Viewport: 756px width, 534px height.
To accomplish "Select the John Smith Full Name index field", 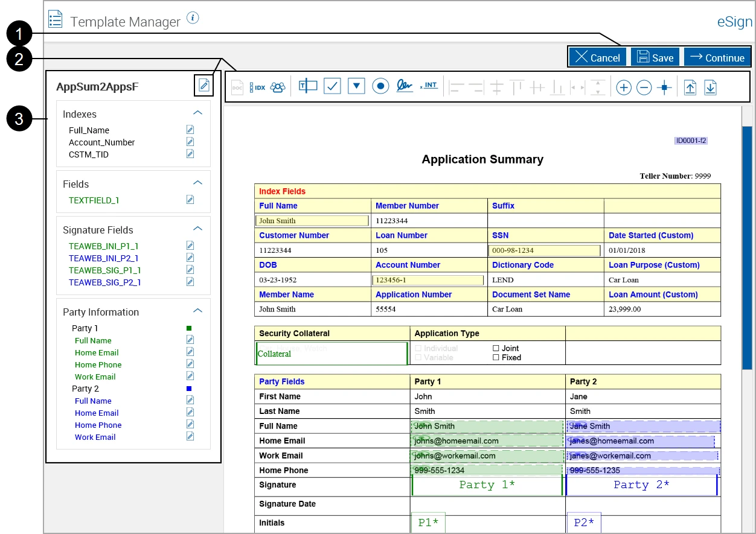I will [x=313, y=221].
